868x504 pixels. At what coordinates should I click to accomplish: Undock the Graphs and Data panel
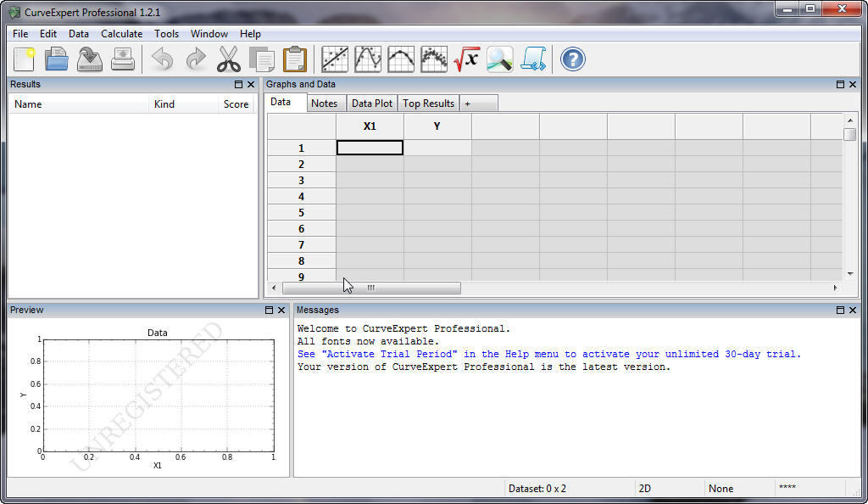click(840, 84)
